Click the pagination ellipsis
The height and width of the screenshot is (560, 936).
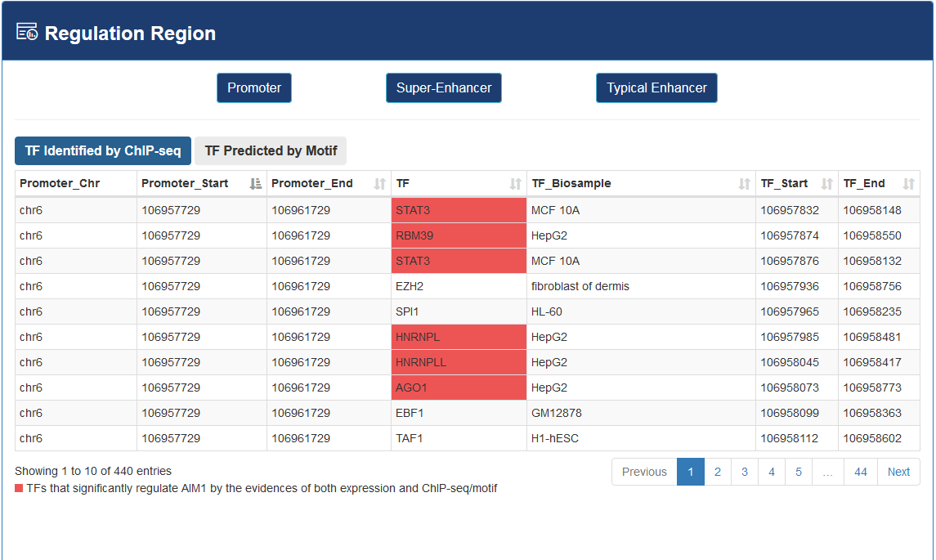[x=828, y=472]
